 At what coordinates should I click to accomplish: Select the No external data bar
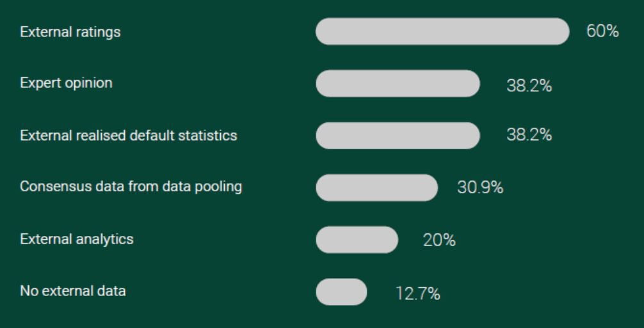point(341,292)
